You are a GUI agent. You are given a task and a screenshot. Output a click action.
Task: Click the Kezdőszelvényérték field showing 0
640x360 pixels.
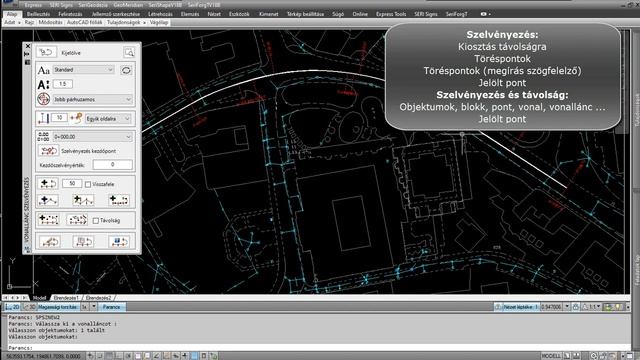click(113, 164)
